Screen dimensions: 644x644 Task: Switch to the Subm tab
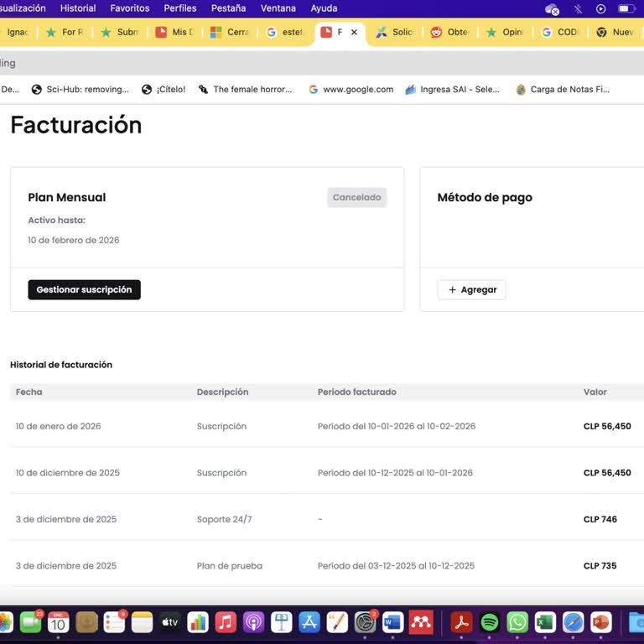point(120,32)
